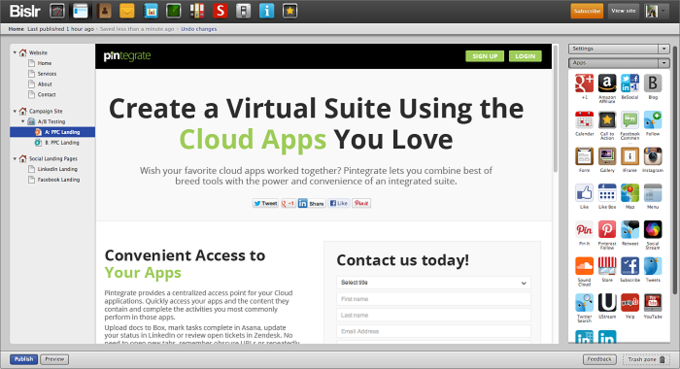The height and width of the screenshot is (369, 680).
Task: Select the Calendar app
Action: click(x=584, y=120)
